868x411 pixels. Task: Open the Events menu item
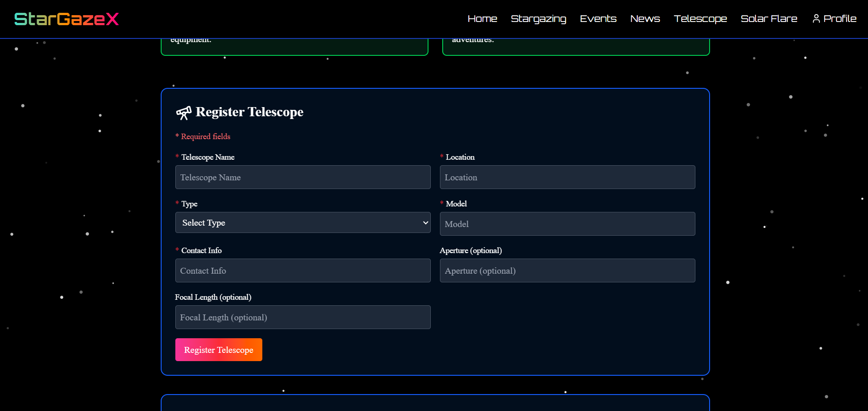click(598, 19)
